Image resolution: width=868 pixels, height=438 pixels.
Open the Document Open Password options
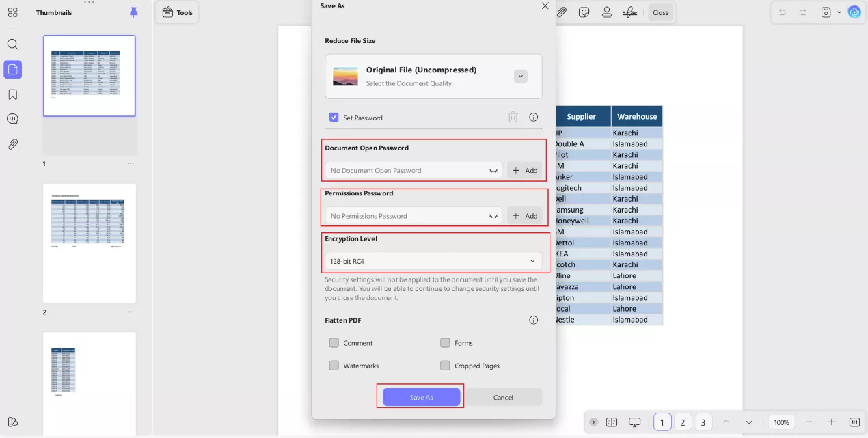coord(493,170)
